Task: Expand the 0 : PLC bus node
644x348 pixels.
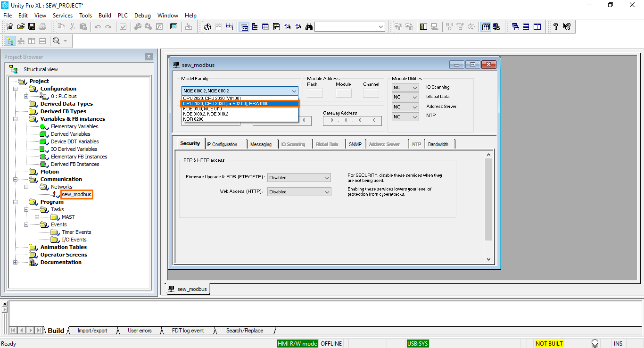Action: pos(26,96)
